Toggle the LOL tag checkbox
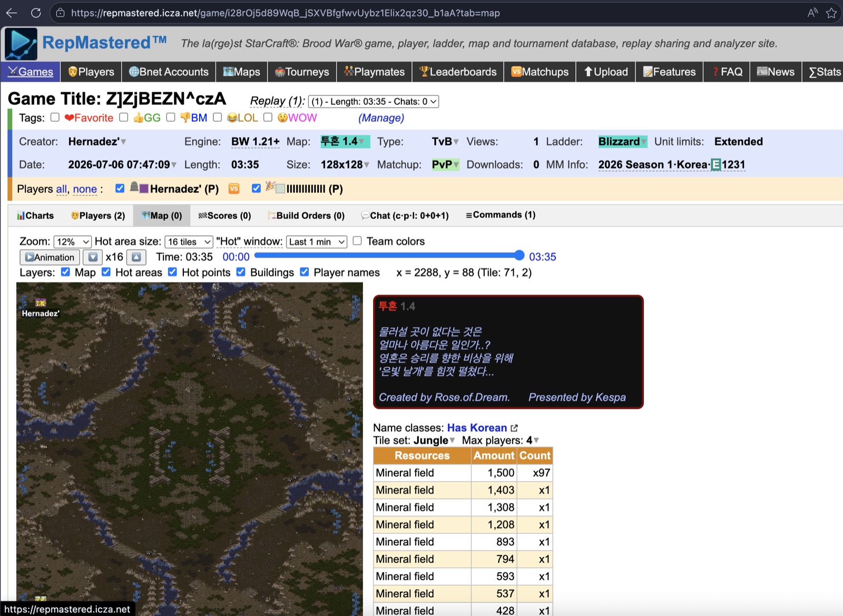The image size is (843, 616). (x=217, y=118)
